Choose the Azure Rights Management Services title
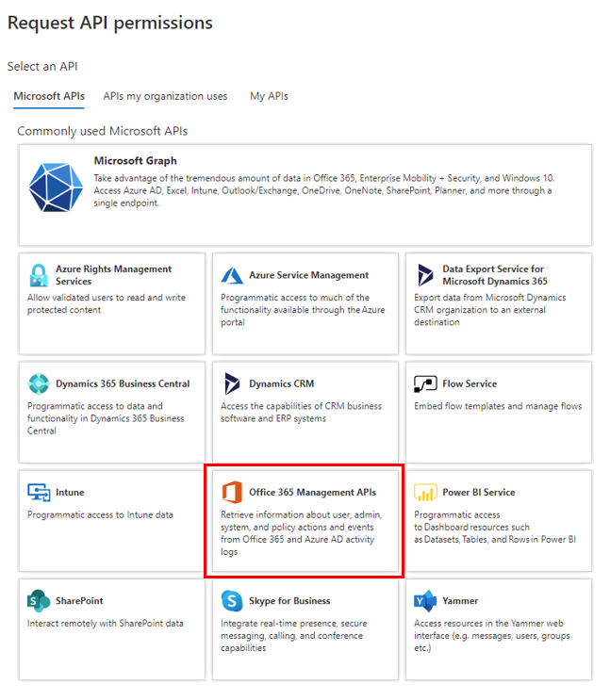Image resolution: width=610 pixels, height=700 pixels. (x=113, y=275)
